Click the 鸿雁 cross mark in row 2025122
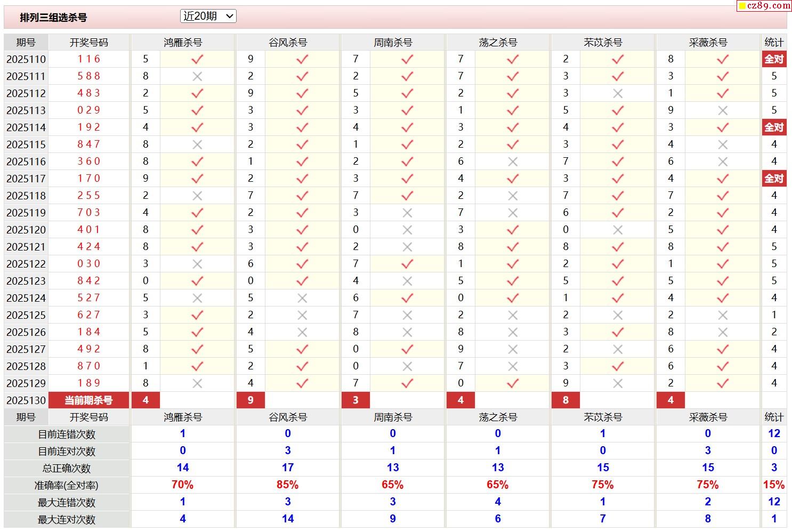 click(197, 264)
